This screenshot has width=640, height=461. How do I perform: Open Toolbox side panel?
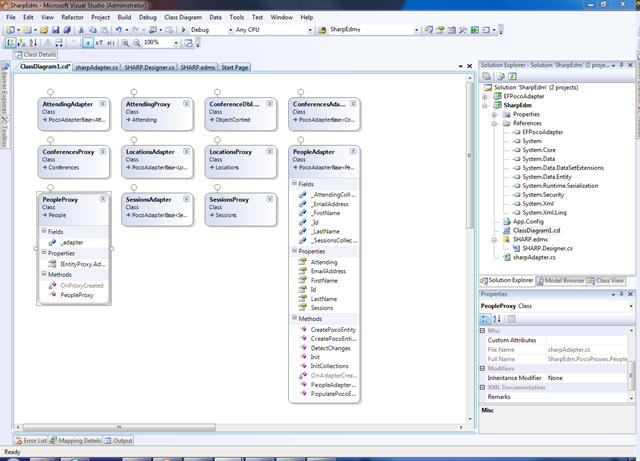[5, 133]
